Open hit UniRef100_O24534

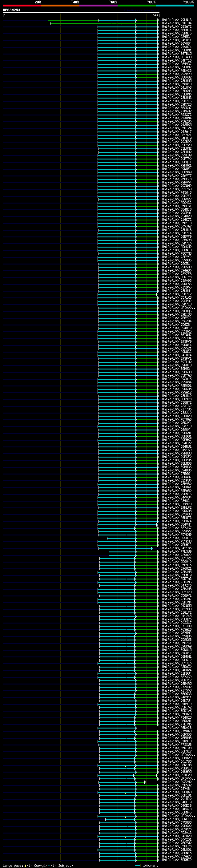[x=177, y=37]
